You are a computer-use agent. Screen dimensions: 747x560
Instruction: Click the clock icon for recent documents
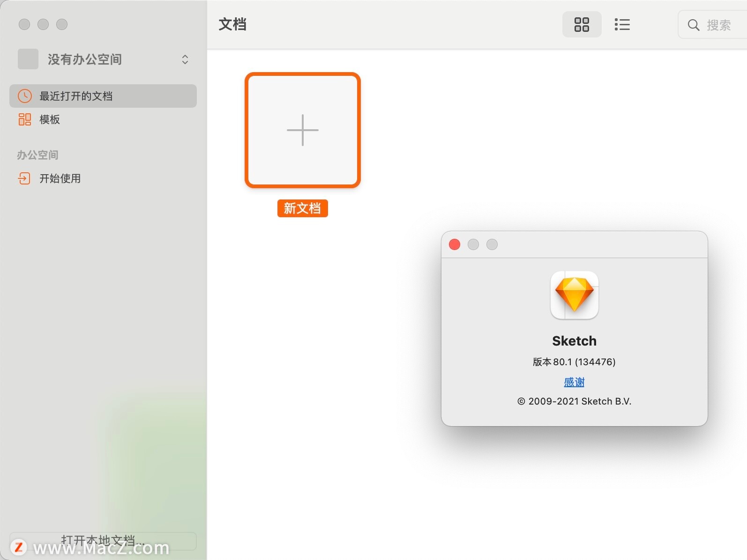pos(25,96)
